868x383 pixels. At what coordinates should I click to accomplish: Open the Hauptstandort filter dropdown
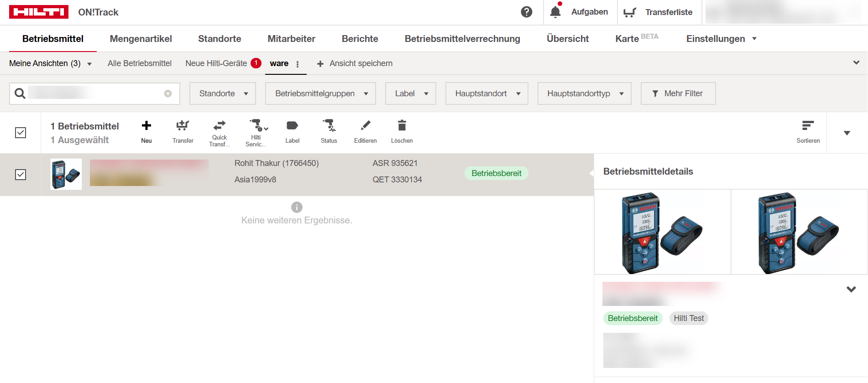point(487,93)
